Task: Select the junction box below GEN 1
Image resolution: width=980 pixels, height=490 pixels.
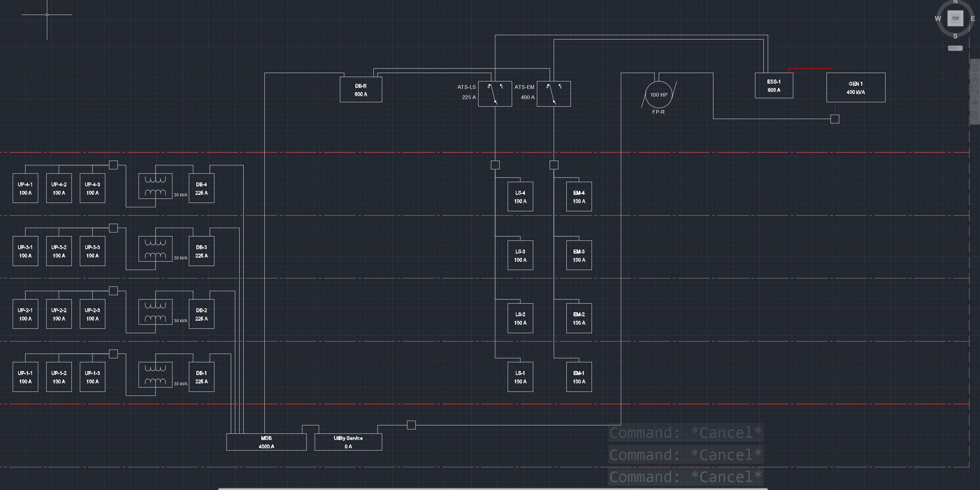Action: tap(835, 119)
